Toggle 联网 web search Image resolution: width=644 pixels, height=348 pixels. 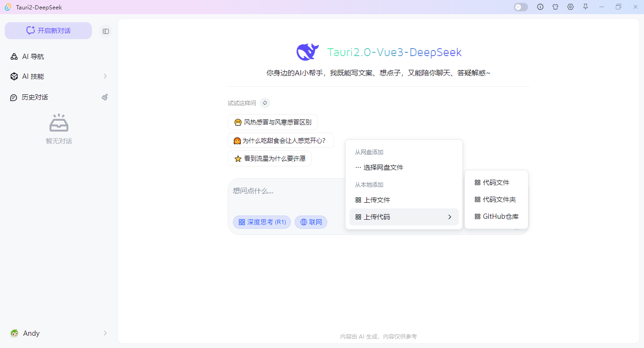(311, 222)
